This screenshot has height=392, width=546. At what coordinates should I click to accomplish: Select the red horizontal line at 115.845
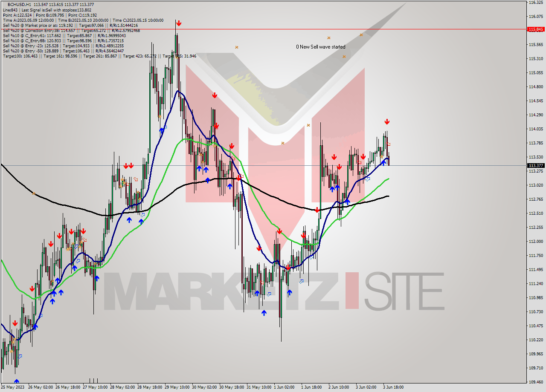click(263, 29)
